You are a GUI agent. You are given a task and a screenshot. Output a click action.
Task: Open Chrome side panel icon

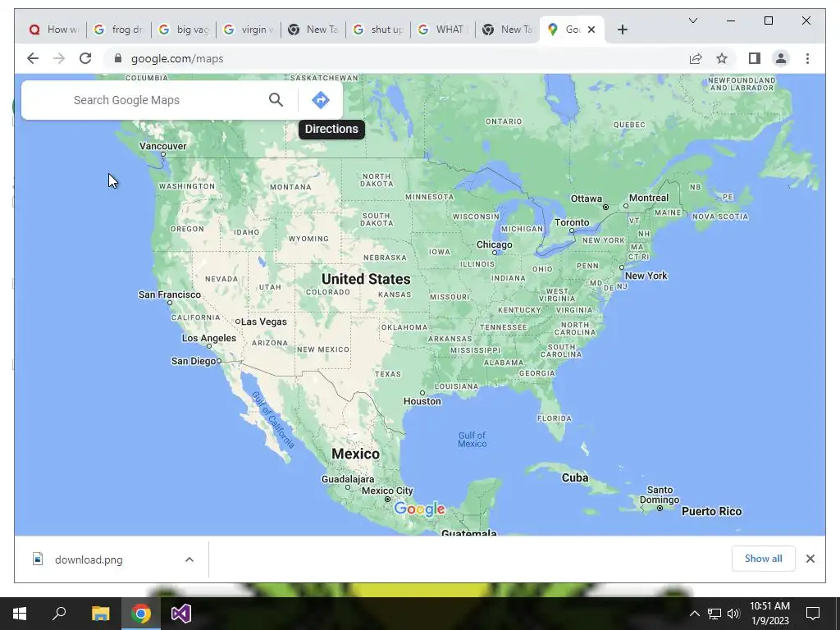(x=755, y=58)
